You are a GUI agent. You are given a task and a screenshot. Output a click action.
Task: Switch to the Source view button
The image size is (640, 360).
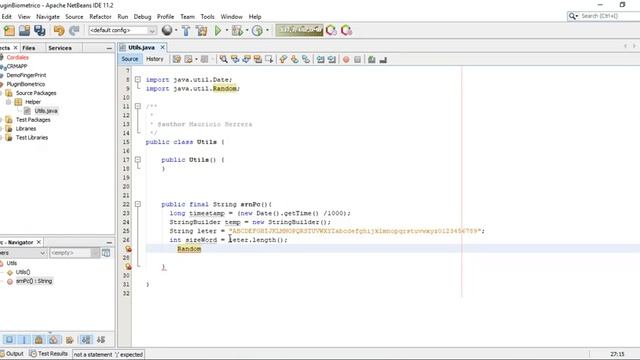point(130,59)
